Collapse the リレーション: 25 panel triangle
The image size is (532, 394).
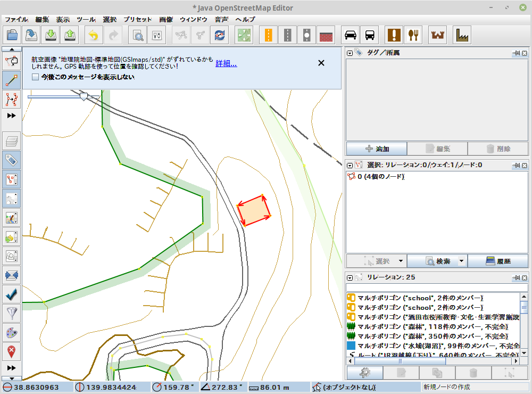click(x=350, y=277)
